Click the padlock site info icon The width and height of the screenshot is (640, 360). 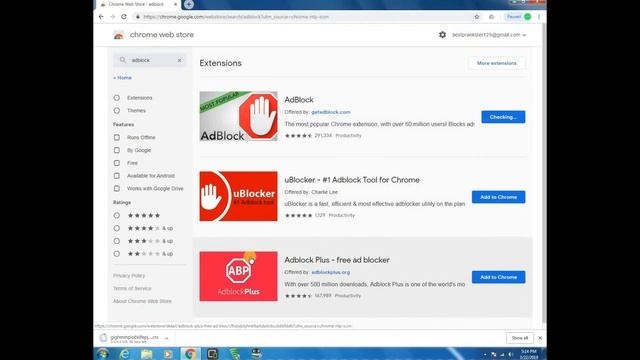coord(138,17)
